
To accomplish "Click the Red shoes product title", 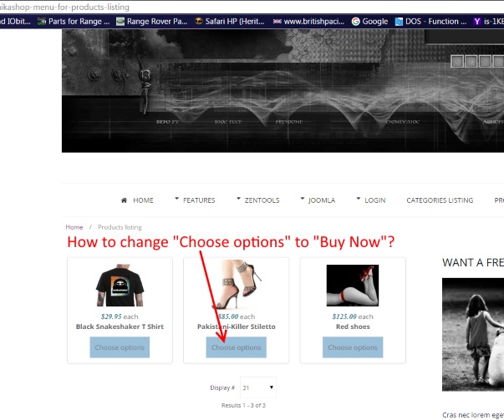I will [353, 326].
